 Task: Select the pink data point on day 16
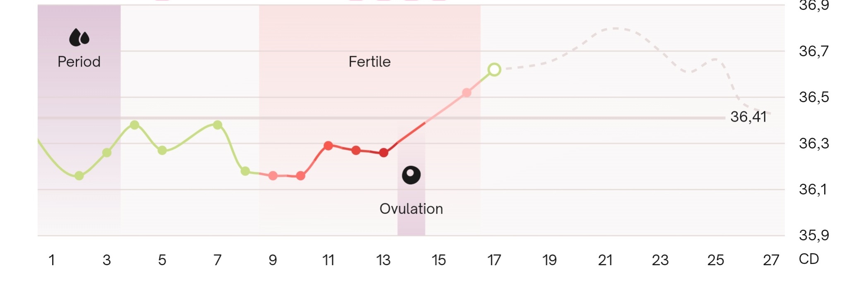pos(467,93)
